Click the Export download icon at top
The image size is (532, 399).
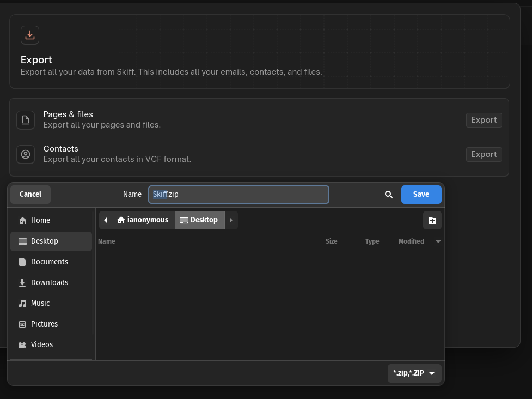[30, 35]
